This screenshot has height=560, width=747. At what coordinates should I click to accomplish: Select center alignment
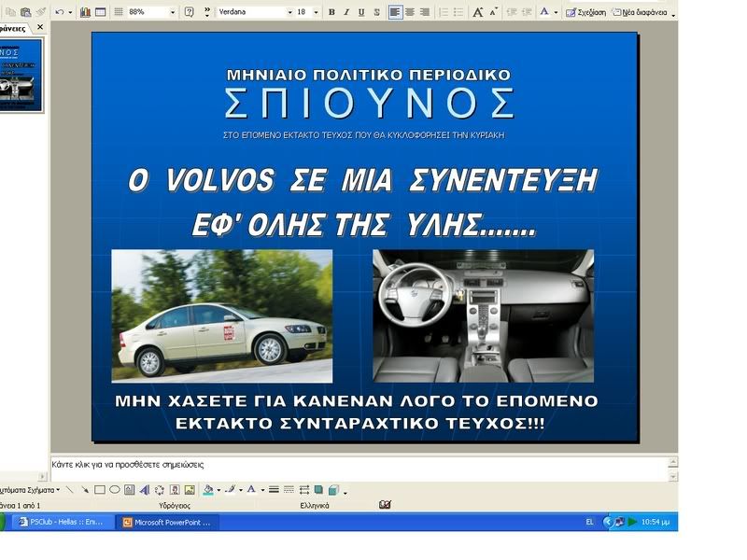coord(410,12)
